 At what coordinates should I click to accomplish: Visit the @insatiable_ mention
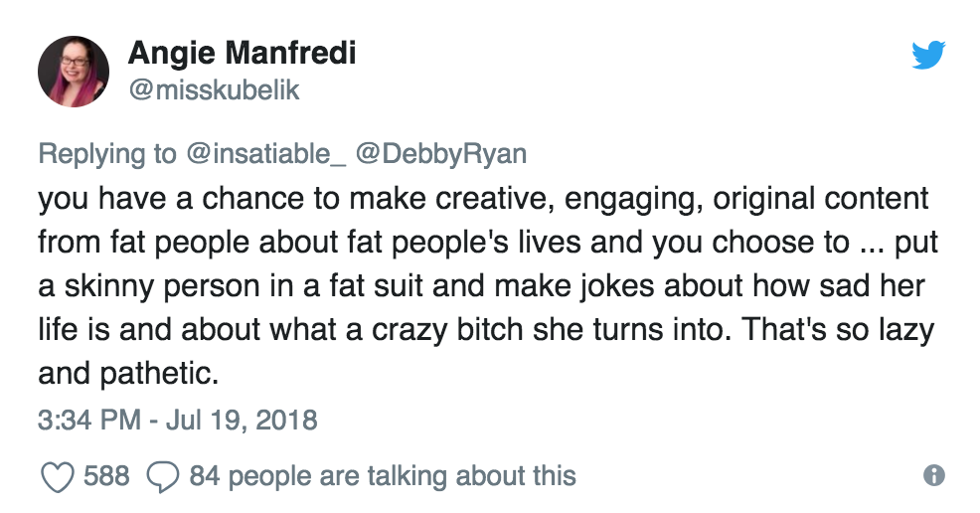point(265,154)
